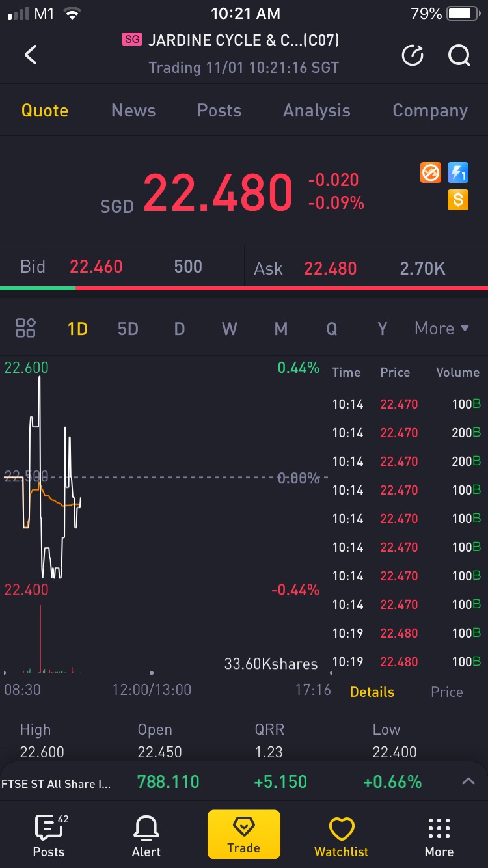Select the Details tick view
The height and width of the screenshot is (868, 488).
tap(372, 692)
